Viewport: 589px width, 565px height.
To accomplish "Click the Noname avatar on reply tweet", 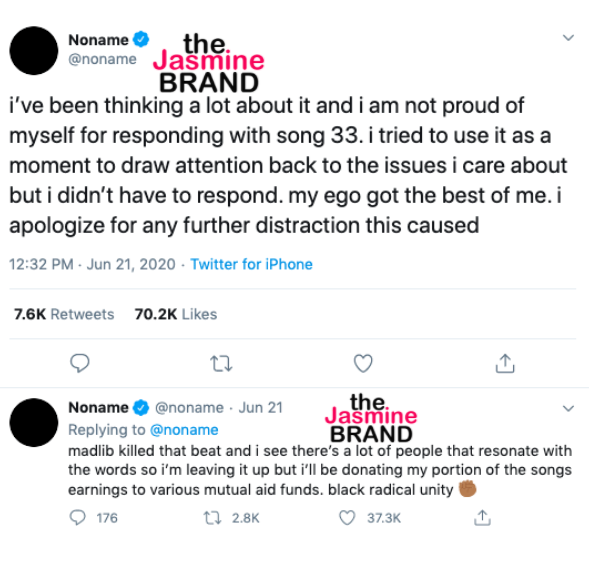I will tap(34, 423).
